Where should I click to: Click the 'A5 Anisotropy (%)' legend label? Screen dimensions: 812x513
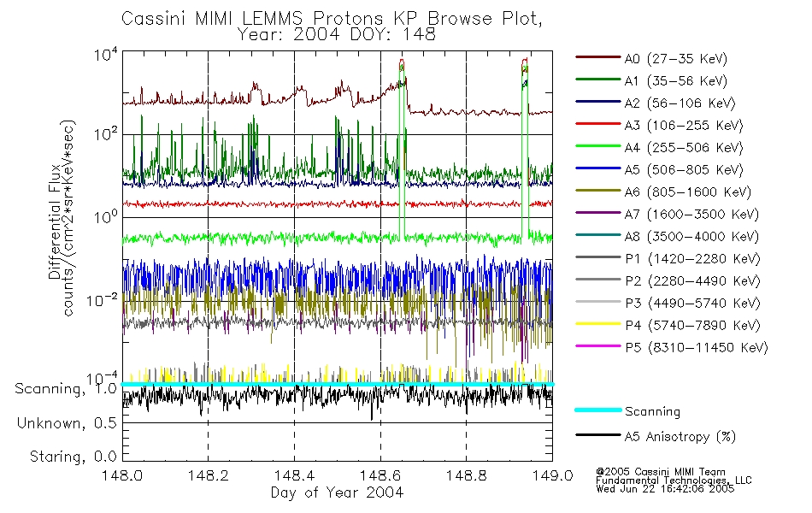680,437
